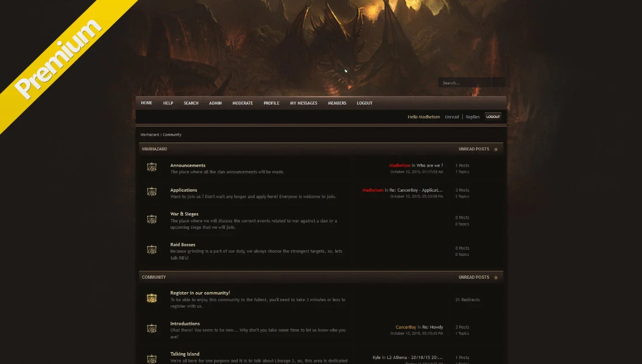This screenshot has width=642, height=364.
Task: Open the Profile menu item
Action: 271,103
